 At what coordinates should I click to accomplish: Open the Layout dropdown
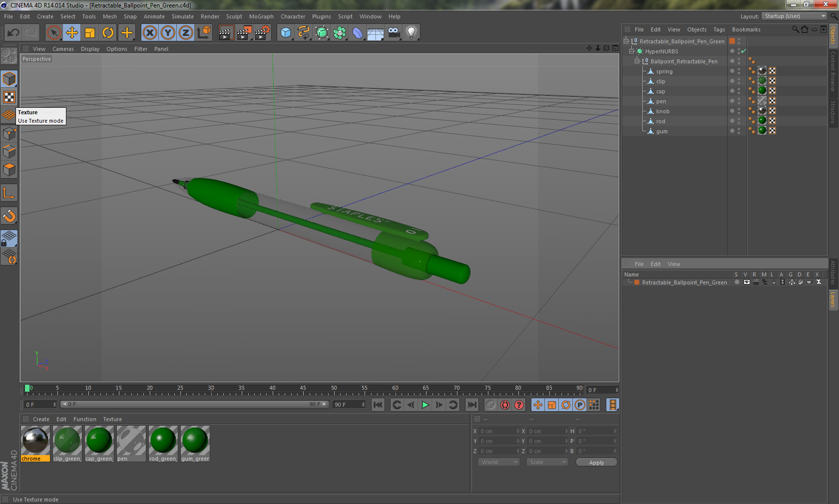click(795, 16)
